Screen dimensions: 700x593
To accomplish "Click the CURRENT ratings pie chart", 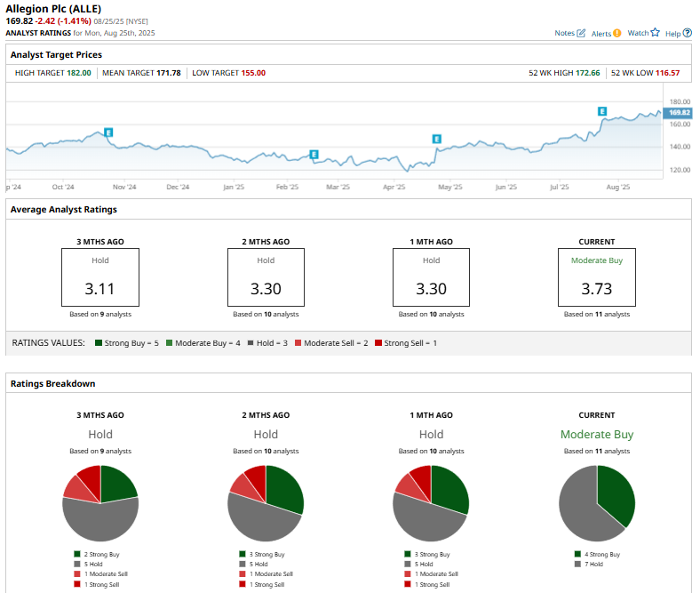I will coord(597,503).
